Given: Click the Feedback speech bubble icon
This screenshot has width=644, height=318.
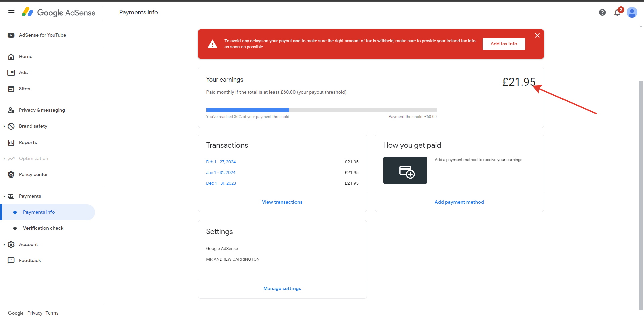Looking at the screenshot, I should [x=11, y=261].
